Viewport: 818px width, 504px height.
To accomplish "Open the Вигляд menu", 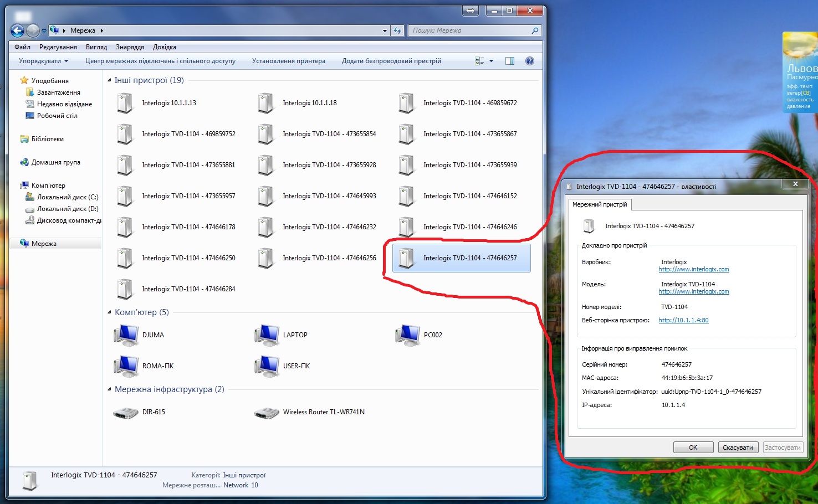I will [x=96, y=47].
